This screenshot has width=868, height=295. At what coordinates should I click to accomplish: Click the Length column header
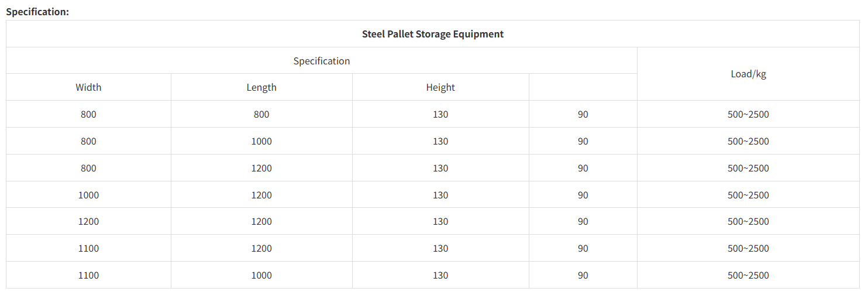tap(261, 87)
